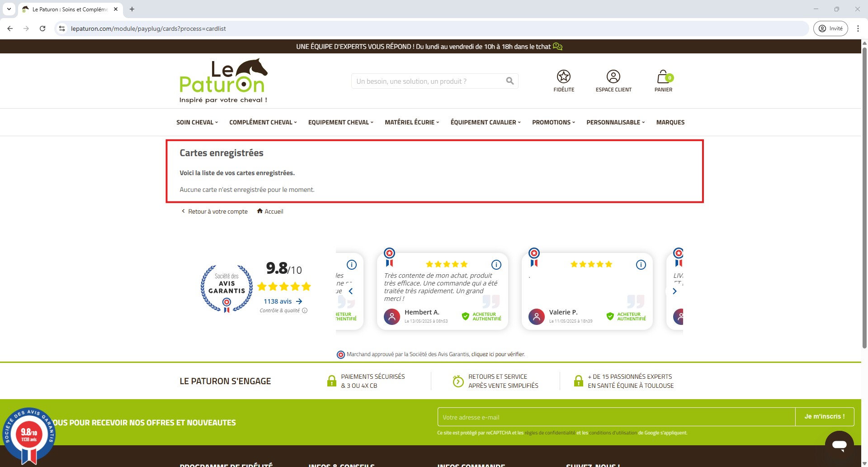This screenshot has width=868, height=467.
Task: Click the search magnifier icon
Action: (509, 81)
